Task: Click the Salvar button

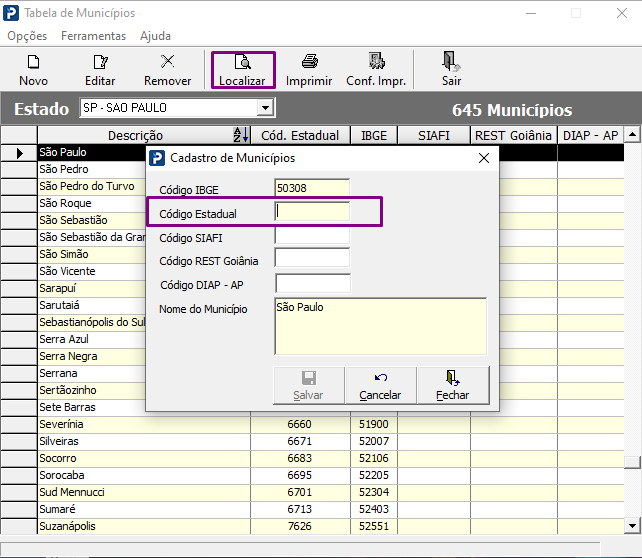Action: pos(309,385)
